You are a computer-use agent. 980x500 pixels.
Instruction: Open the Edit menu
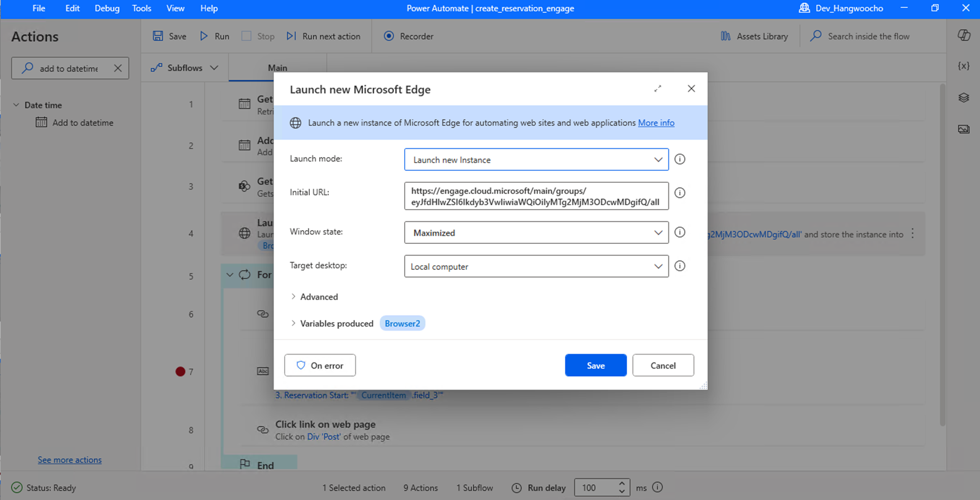click(73, 8)
